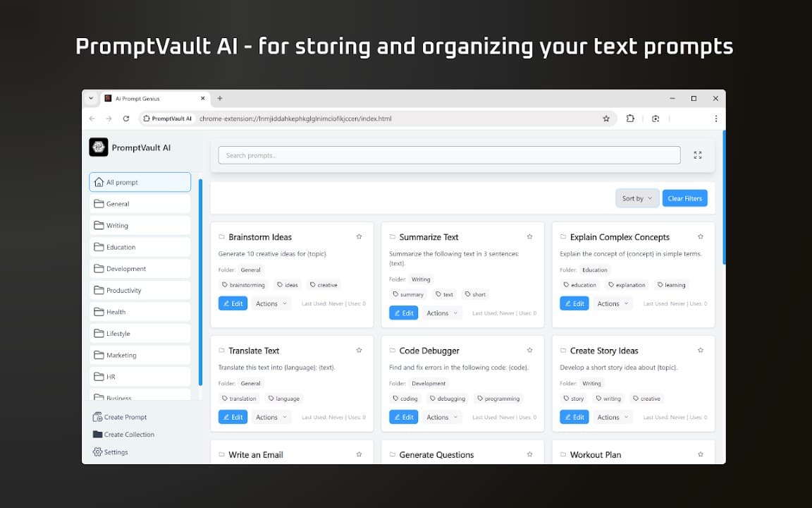Star the Explain Complex Concepts prompt
This screenshot has height=508, width=812.
[701, 237]
